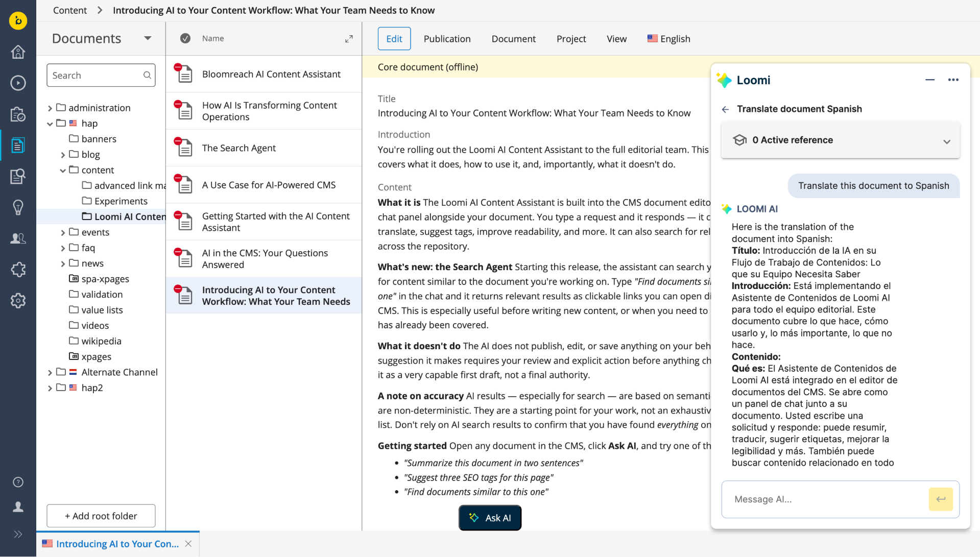Open Loomi panel more options menu
Image resolution: width=980 pixels, height=557 pixels.
point(953,80)
